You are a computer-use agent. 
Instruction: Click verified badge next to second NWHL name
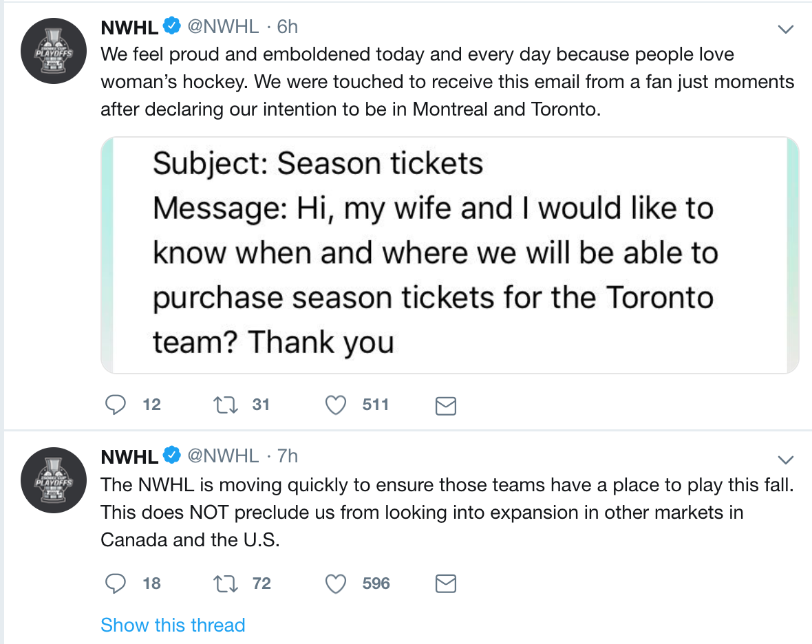pyautogui.click(x=171, y=455)
